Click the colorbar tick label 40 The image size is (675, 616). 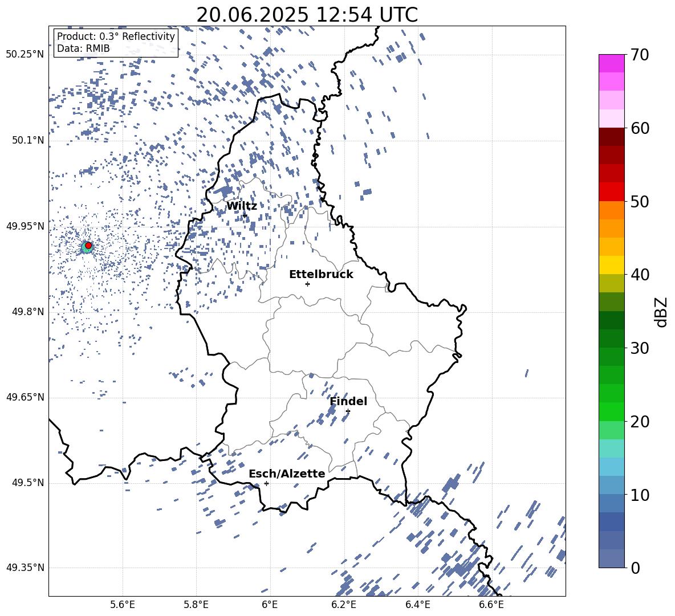(640, 275)
